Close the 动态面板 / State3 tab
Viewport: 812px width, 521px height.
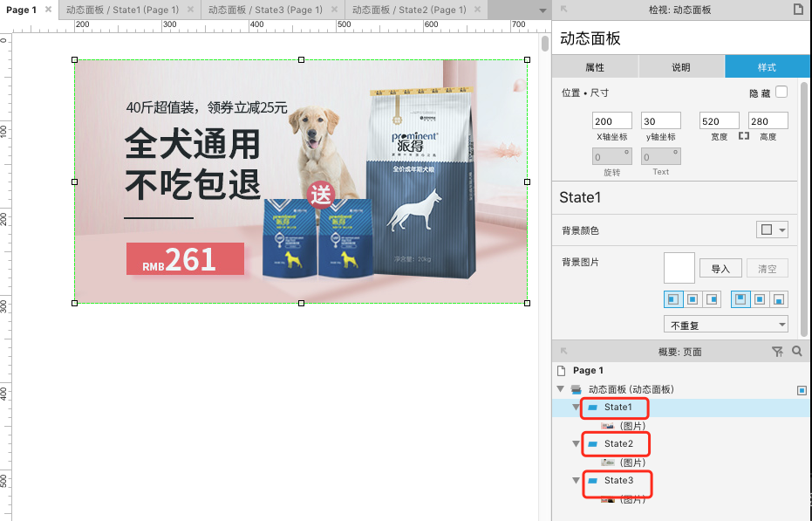pos(335,10)
